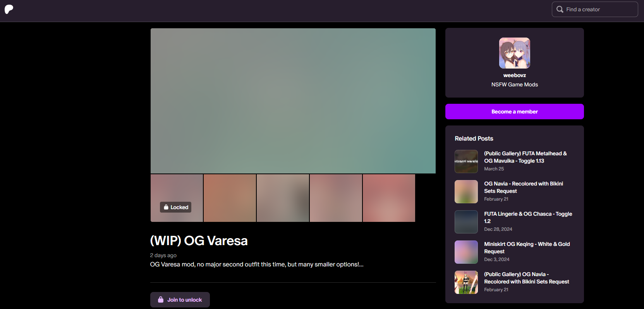Click the lock icon in Join to unlock
Viewport: 644px width, 309px height.
pos(161,300)
